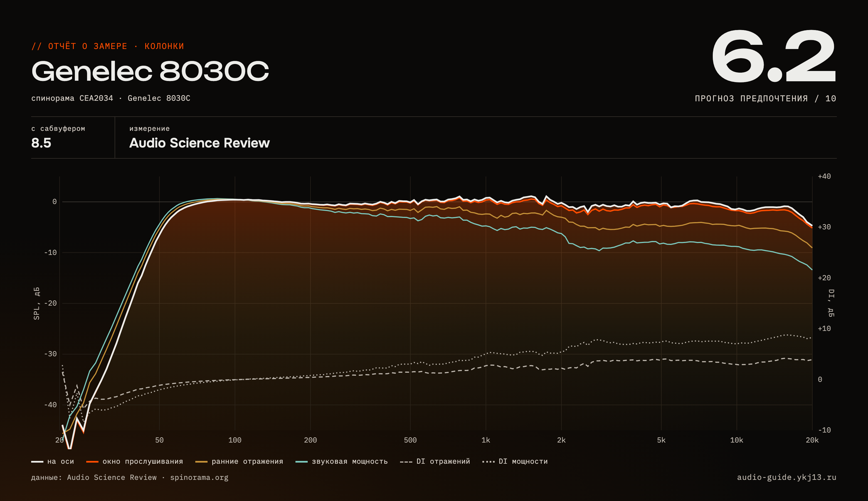868x501 pixels.
Task: Open the spinorama.org source link
Action: (199, 478)
